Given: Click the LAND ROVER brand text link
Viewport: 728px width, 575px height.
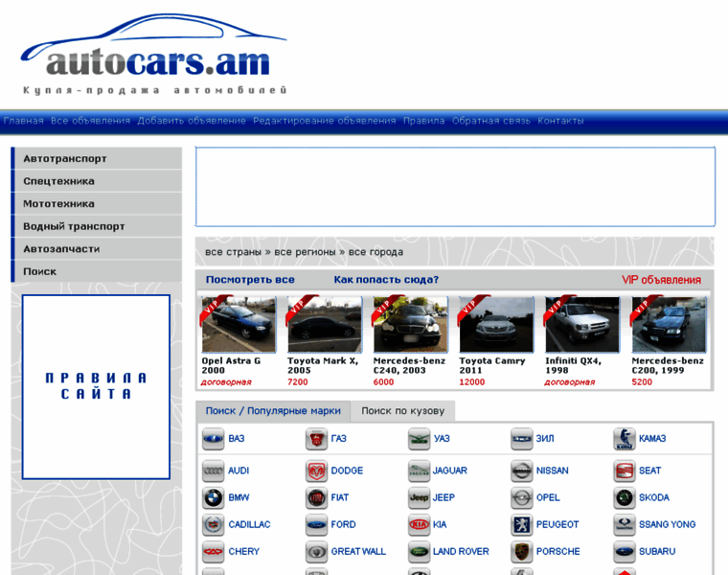Looking at the screenshot, I should pos(461,552).
